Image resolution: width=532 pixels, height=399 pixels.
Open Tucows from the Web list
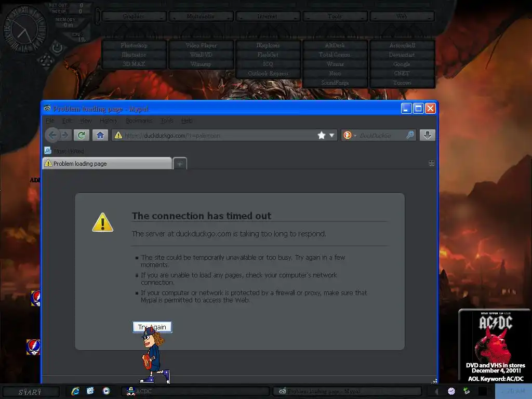402,83
